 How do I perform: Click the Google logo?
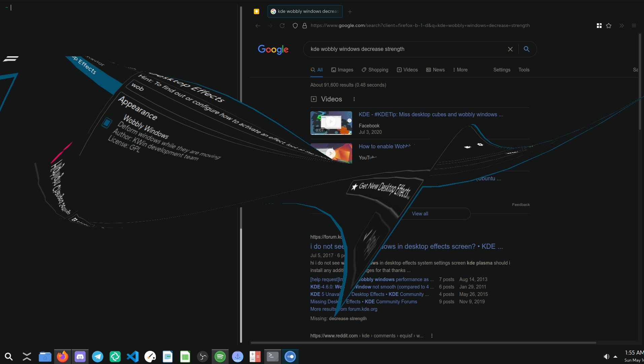tap(273, 50)
